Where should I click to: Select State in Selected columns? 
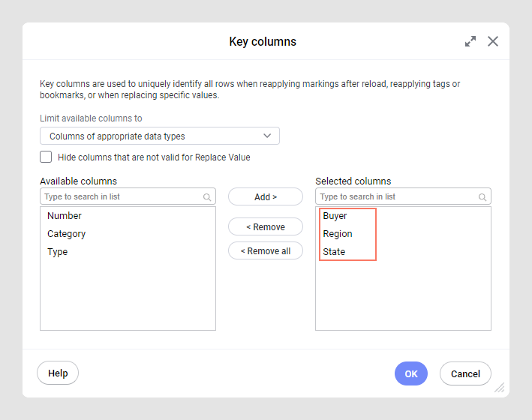(334, 252)
